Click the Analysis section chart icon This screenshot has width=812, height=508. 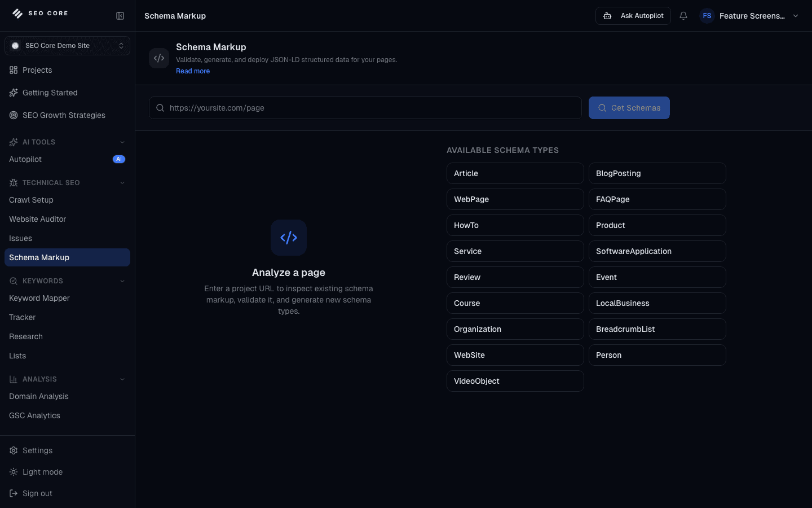(14, 379)
